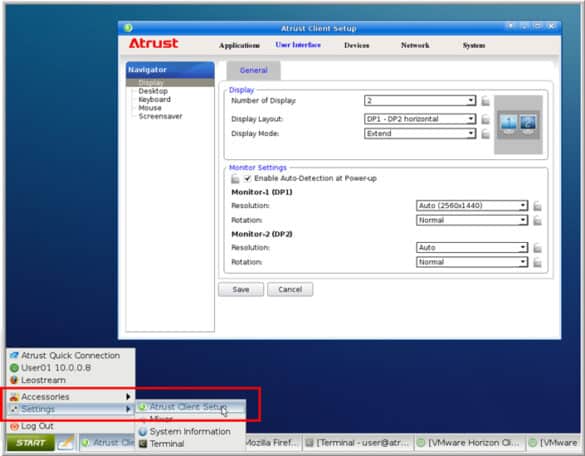Select Keyboard in the Navigator
This screenshot has width=585, height=456.
pos(154,100)
